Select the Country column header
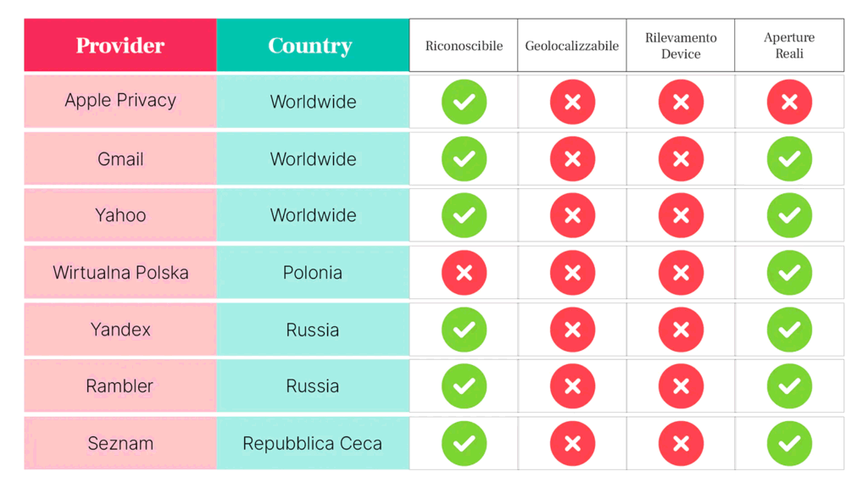The width and height of the screenshot is (868, 488). tap(313, 45)
